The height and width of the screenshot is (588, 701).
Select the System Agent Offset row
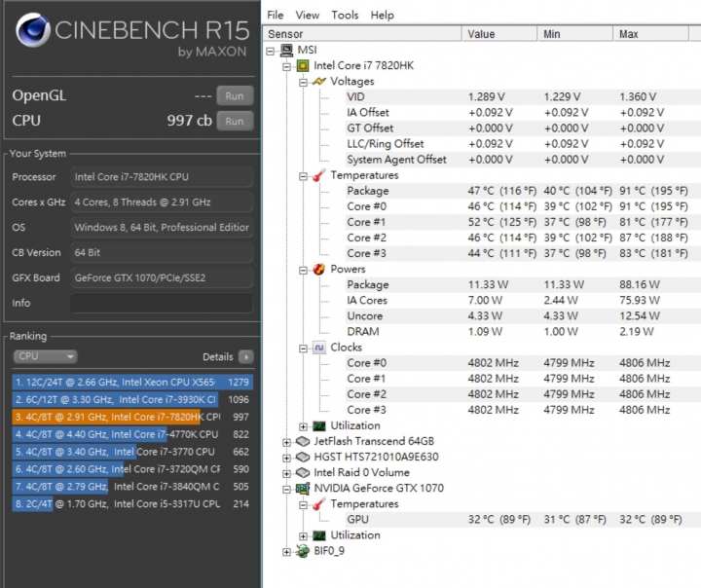523,160
